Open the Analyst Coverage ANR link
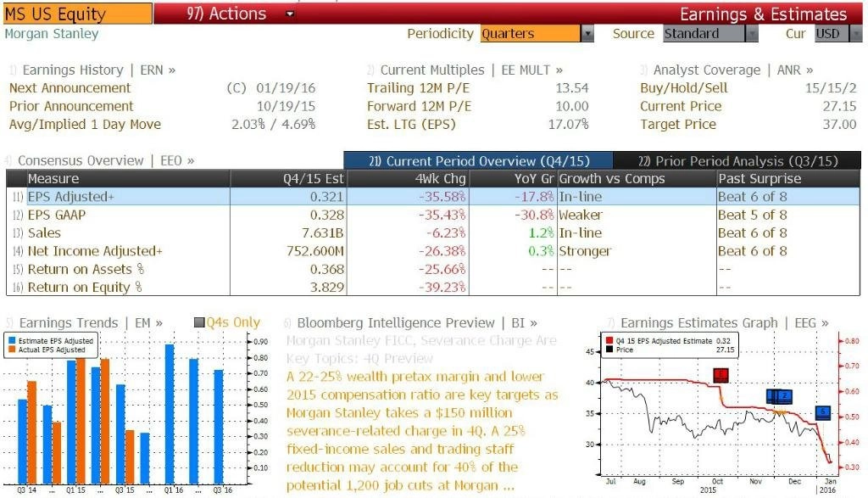The height and width of the screenshot is (498, 868). click(733, 70)
